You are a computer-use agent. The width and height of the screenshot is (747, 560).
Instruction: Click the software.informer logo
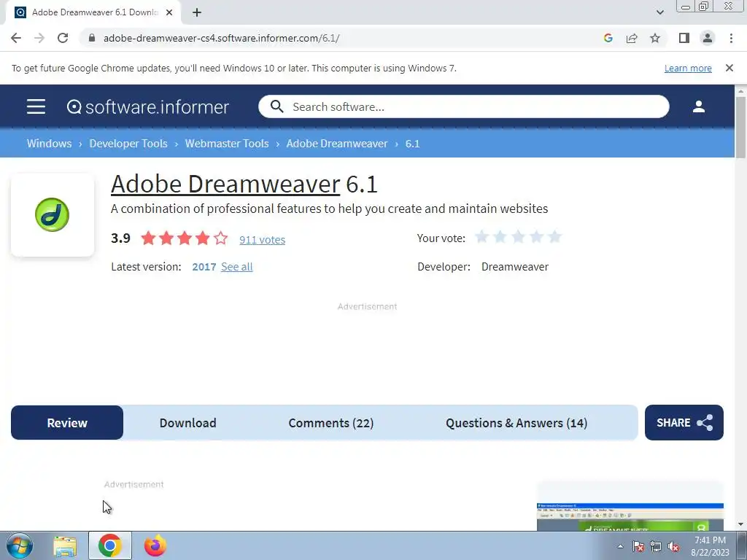[x=147, y=106]
